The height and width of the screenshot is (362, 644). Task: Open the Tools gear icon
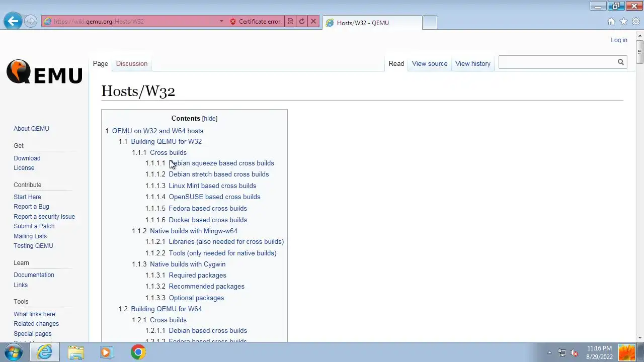pyautogui.click(x=636, y=22)
